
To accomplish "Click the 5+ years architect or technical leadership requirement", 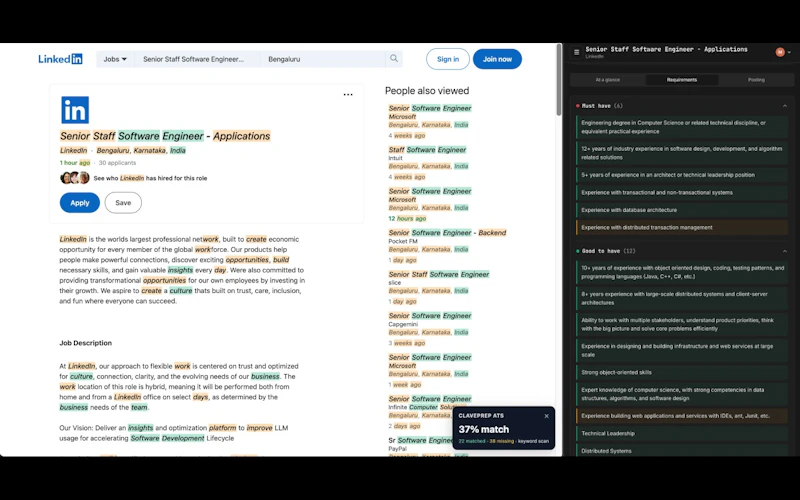I will coord(682,175).
